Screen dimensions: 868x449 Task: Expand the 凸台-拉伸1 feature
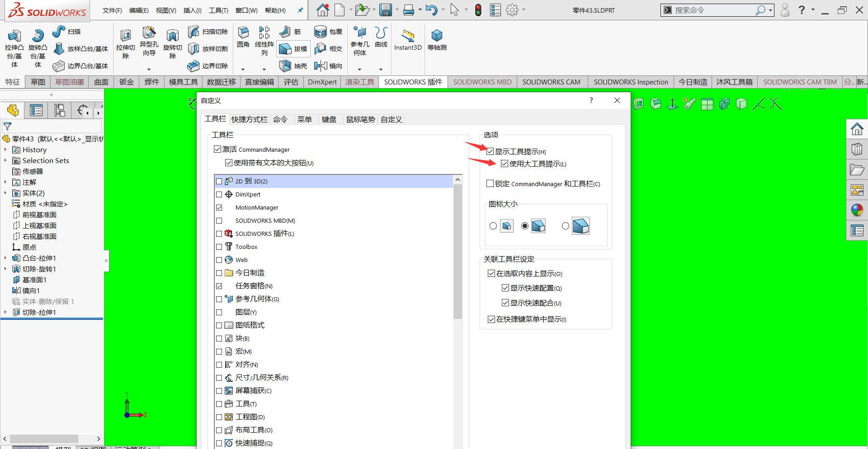pyautogui.click(x=5, y=258)
